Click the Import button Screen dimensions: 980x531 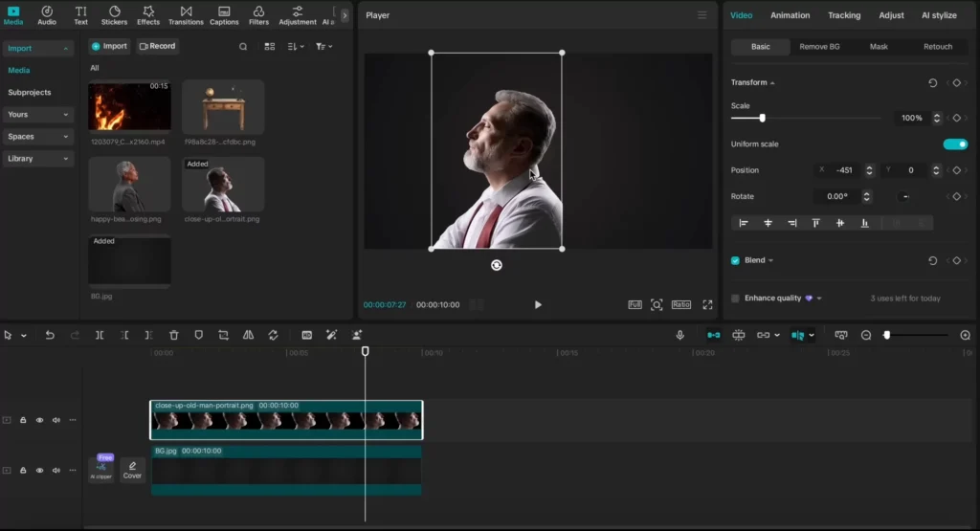coord(109,46)
